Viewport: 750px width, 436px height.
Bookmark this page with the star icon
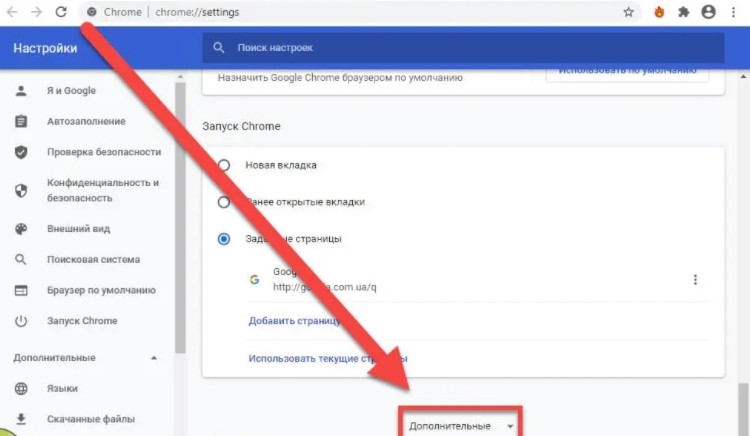tap(628, 12)
